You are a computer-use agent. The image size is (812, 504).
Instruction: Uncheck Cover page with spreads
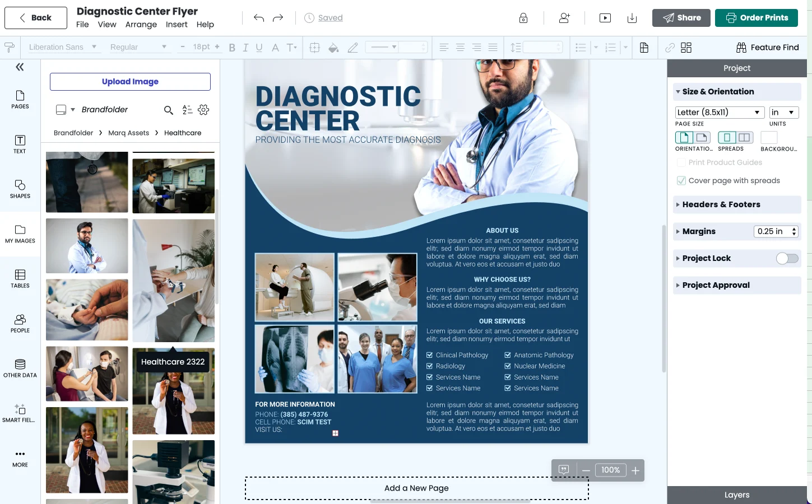click(x=681, y=180)
